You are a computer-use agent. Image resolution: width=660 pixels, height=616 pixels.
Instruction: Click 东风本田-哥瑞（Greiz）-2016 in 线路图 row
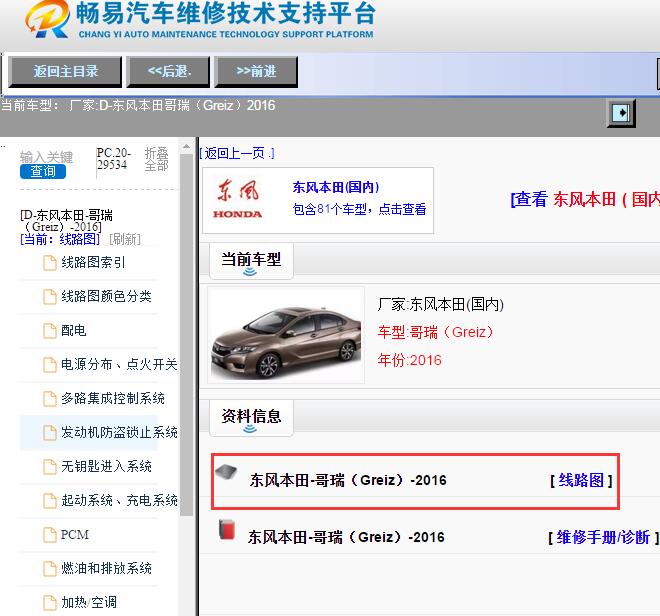click(x=348, y=480)
